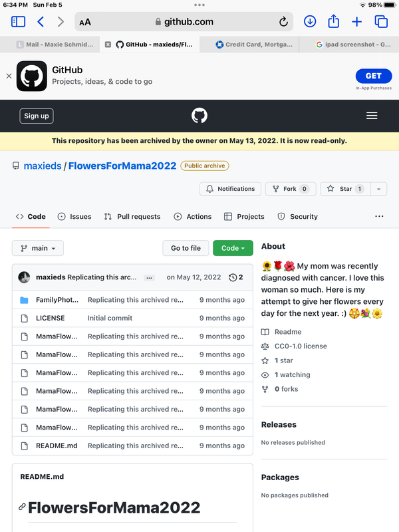Expand the main branch dropdown

[38, 248]
